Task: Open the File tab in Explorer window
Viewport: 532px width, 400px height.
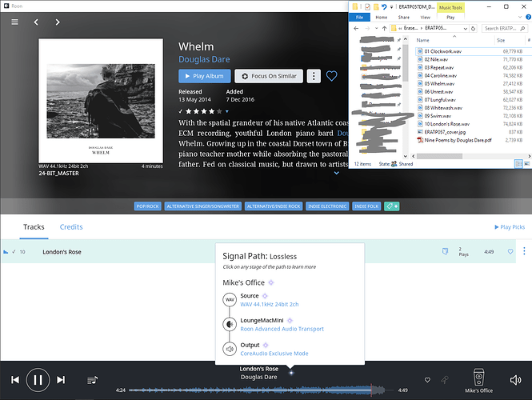Action: coord(359,18)
